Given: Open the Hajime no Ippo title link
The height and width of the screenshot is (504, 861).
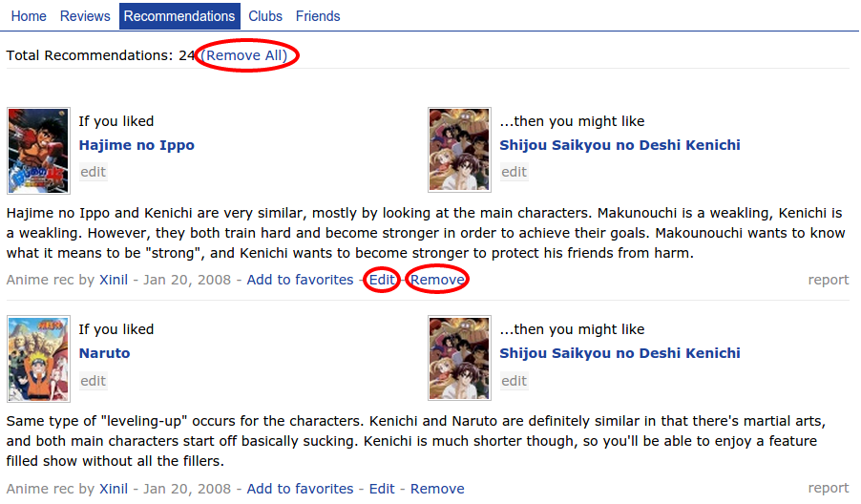Looking at the screenshot, I should [136, 145].
